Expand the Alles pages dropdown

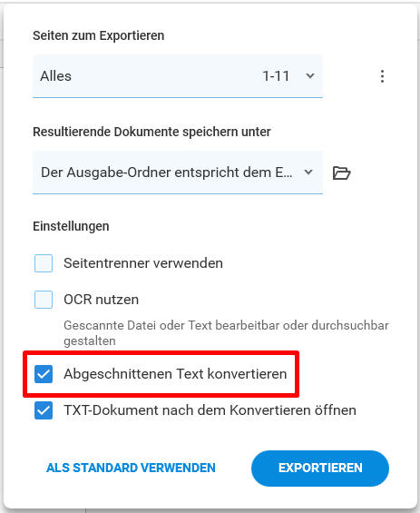[178, 76]
